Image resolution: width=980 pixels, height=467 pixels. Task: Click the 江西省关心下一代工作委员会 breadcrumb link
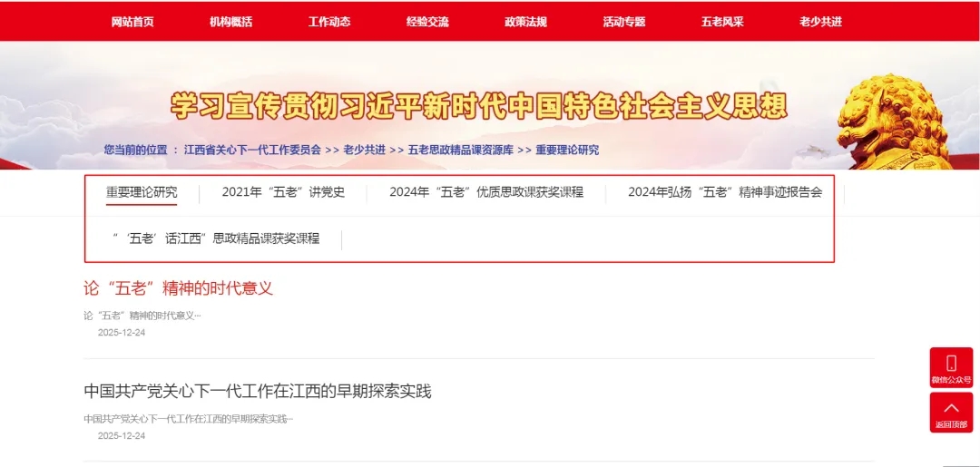point(252,150)
